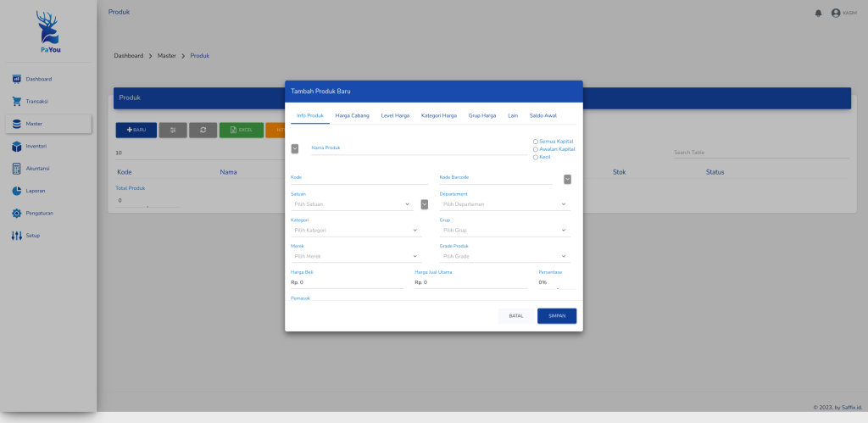Screen dimensions: 868x423
Task: Click Master breadcrumb link
Action: point(167,56)
